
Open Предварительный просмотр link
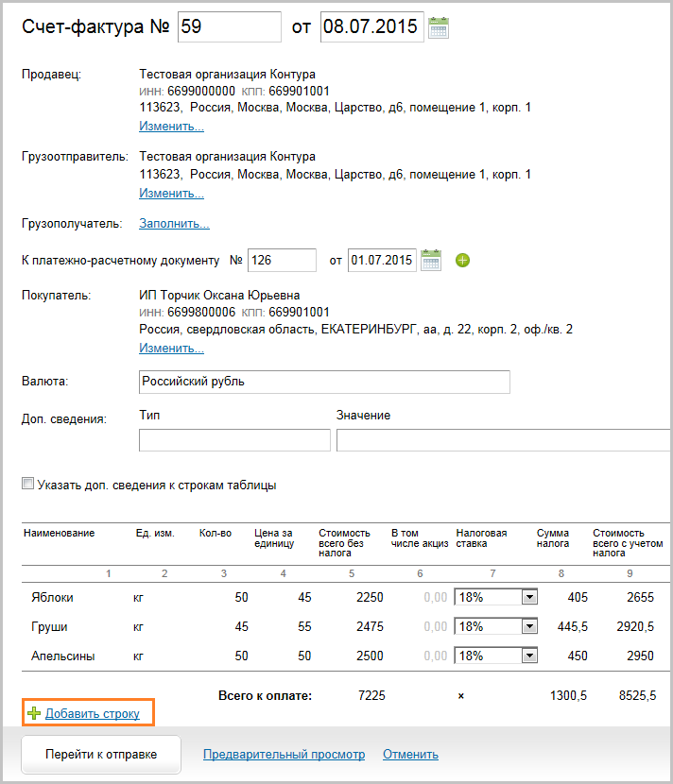click(x=284, y=754)
